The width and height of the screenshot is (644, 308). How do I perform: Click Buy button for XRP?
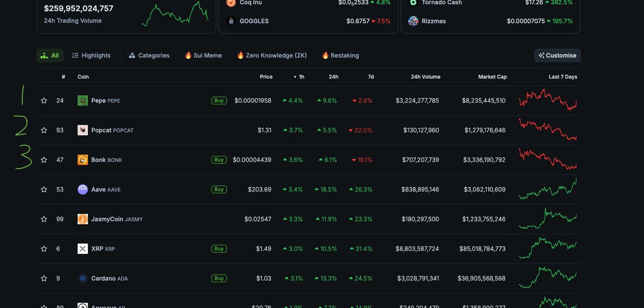218,248
